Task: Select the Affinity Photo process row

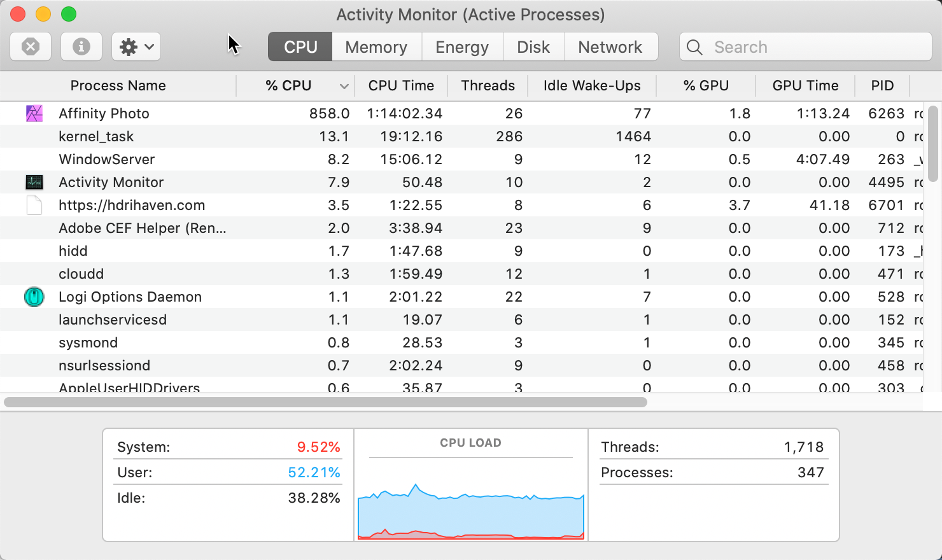Action: coord(461,113)
